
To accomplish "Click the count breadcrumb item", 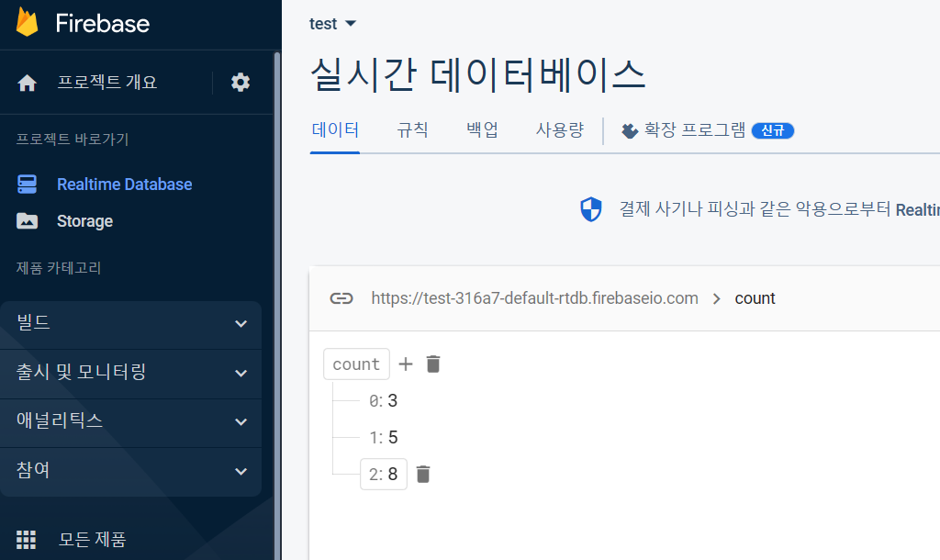I will 755,298.
